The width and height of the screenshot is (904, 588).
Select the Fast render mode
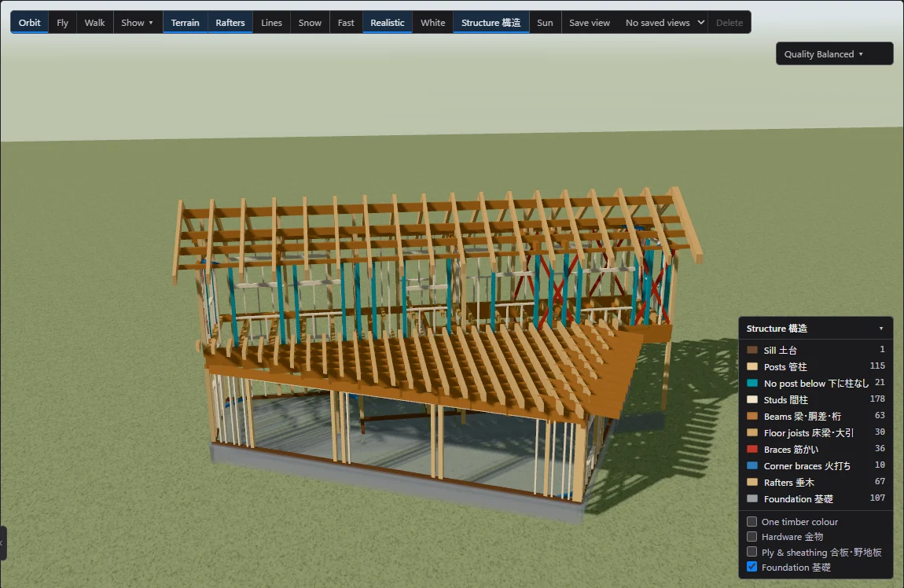(346, 23)
